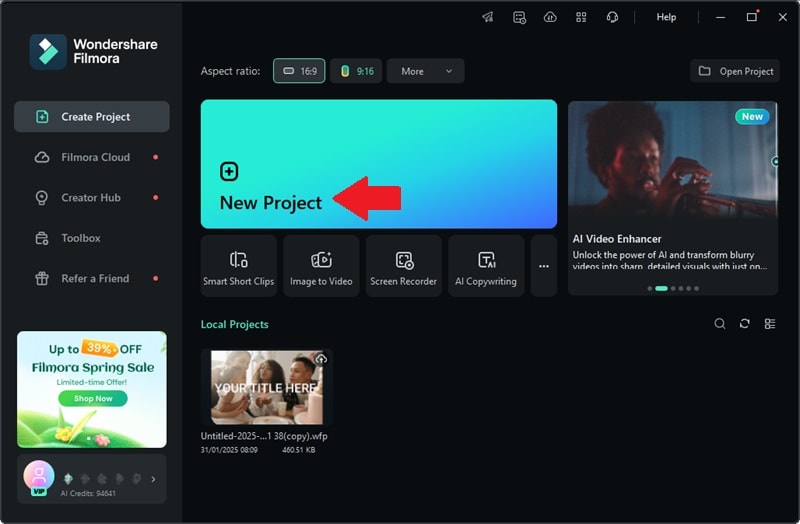Viewport: 800px width, 524px height.
Task: Select the 9:16 aspect ratio
Action: pos(356,71)
